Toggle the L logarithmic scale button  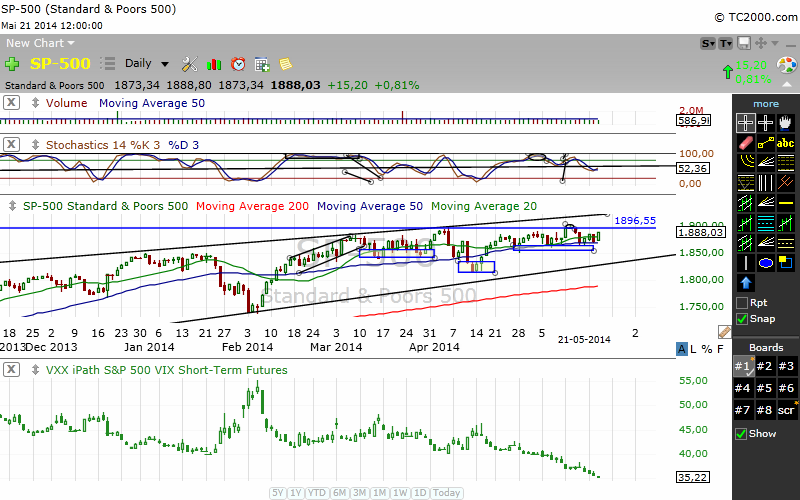coord(693,349)
